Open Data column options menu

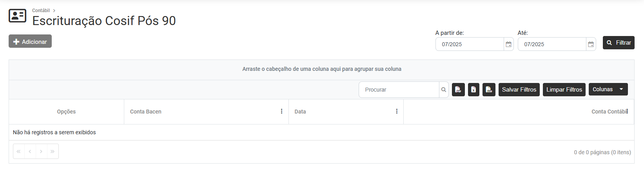397,112
